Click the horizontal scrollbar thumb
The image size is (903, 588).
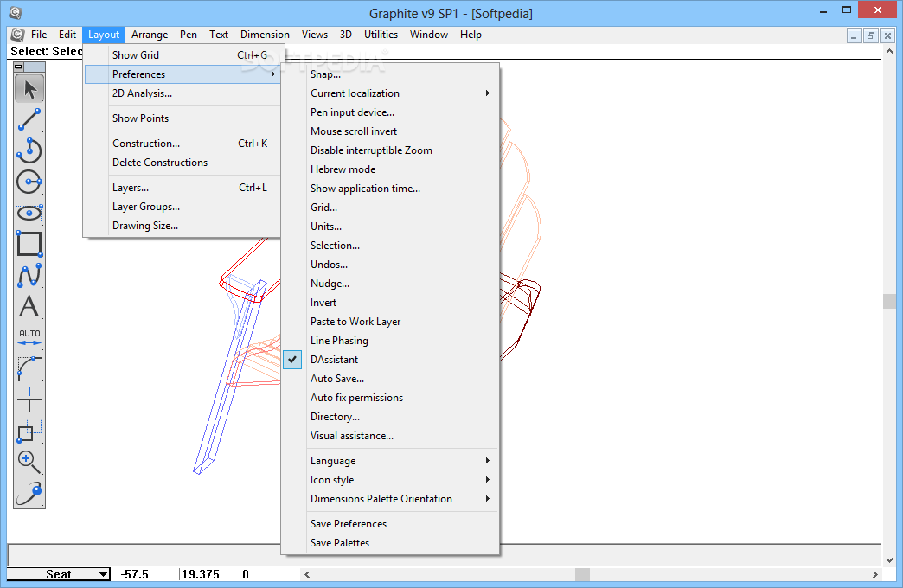coord(582,574)
